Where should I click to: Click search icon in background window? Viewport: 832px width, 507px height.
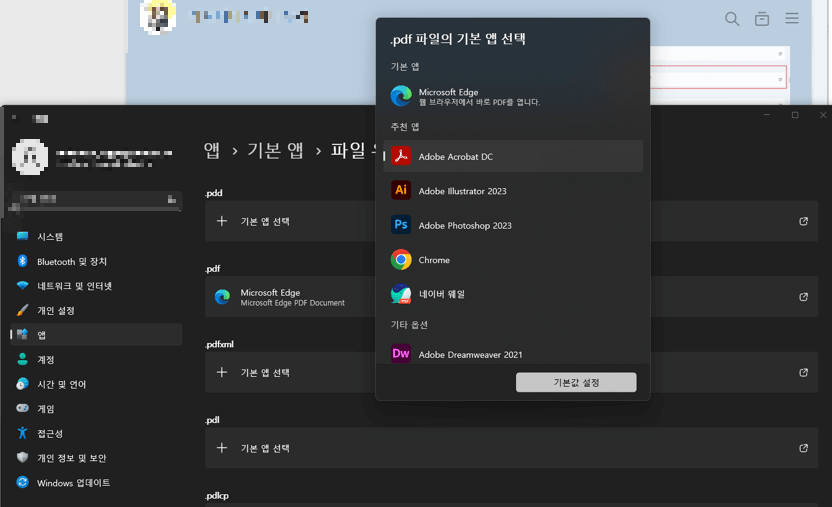(732, 19)
